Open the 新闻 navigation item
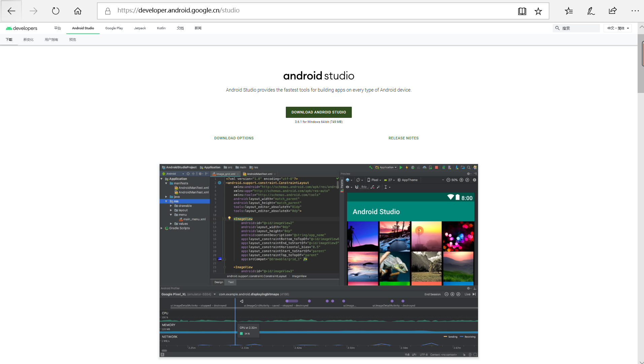 pyautogui.click(x=198, y=28)
